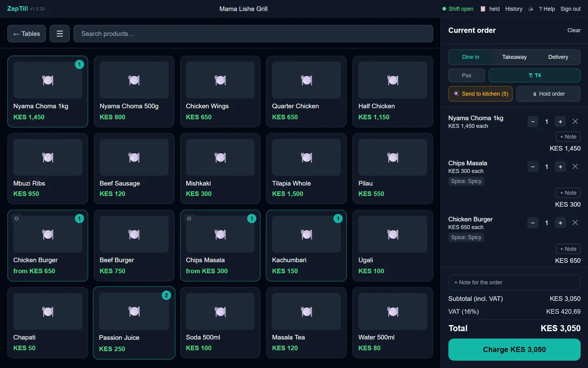Decrease Nyama Choma 1kg quantity
Image resolution: width=588 pixels, height=368 pixels.
[533, 121]
